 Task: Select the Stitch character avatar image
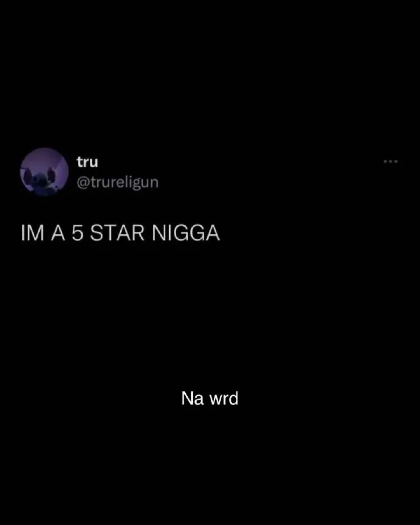(44, 171)
